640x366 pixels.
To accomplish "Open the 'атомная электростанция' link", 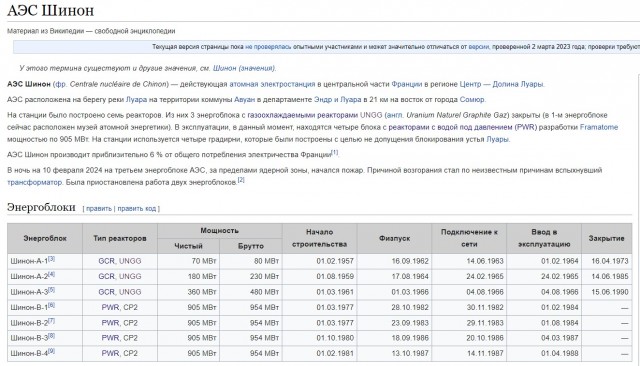I will [272, 84].
